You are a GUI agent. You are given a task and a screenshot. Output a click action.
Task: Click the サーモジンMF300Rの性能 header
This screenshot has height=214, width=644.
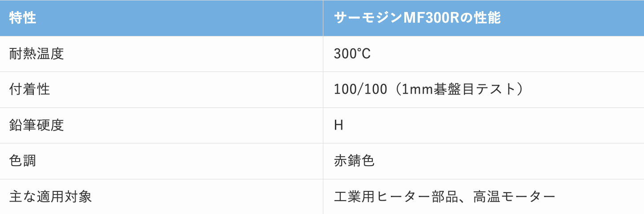(417, 18)
